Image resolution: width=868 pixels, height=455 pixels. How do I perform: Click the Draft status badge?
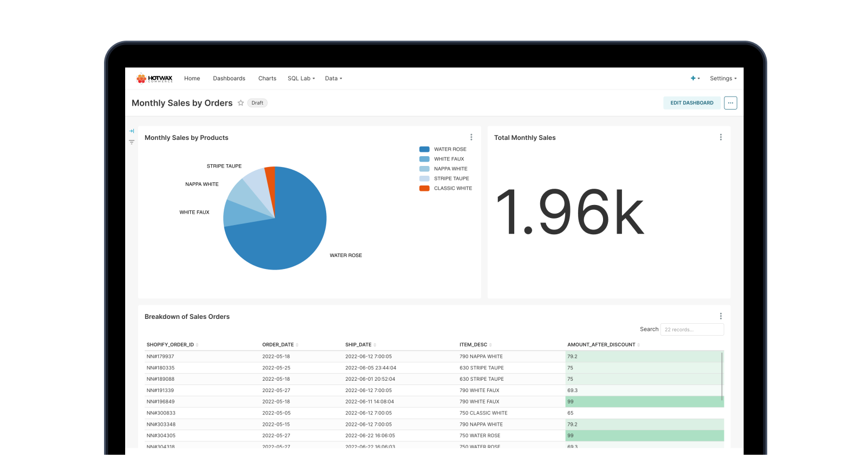[x=257, y=103]
